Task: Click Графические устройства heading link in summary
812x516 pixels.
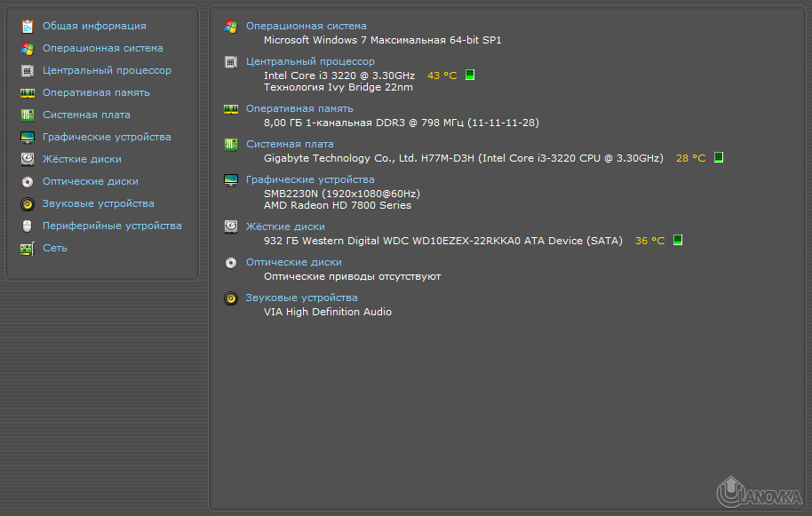Action: pos(310,179)
